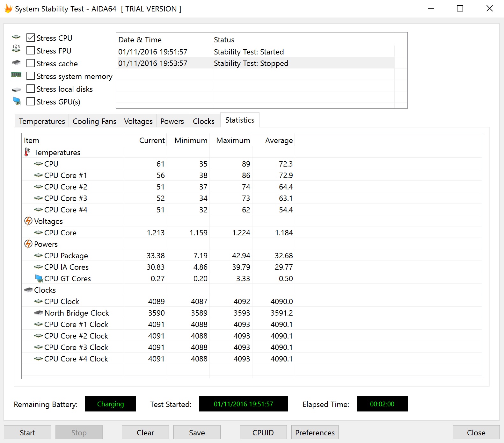Click the Close button at bottom right
Screen dimensions: 504x443
(x=476, y=432)
